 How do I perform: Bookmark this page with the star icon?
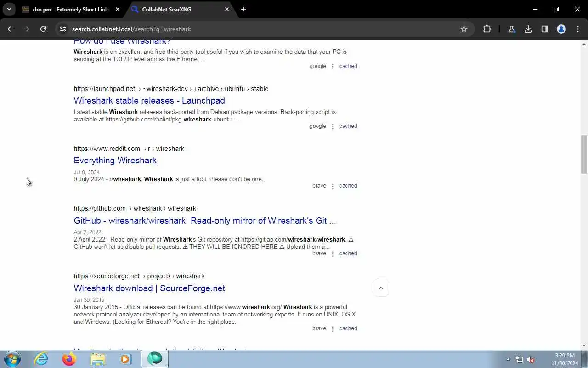tap(464, 29)
